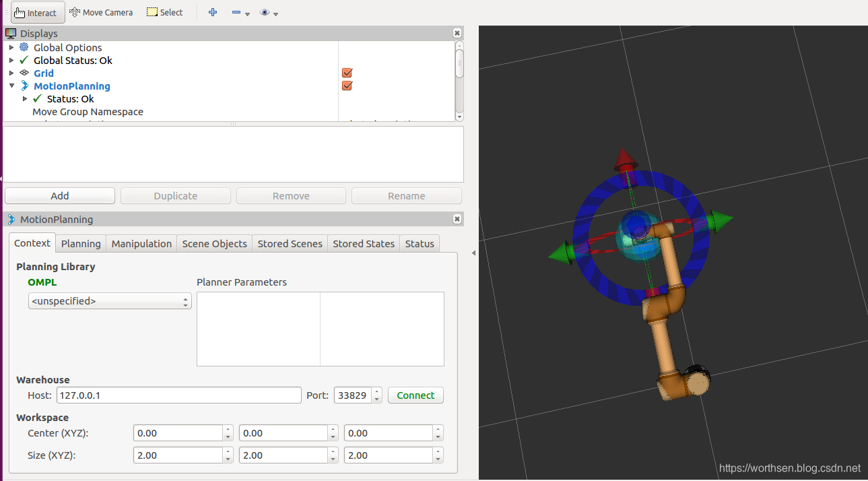Click the Warehouse Host input field

178,395
